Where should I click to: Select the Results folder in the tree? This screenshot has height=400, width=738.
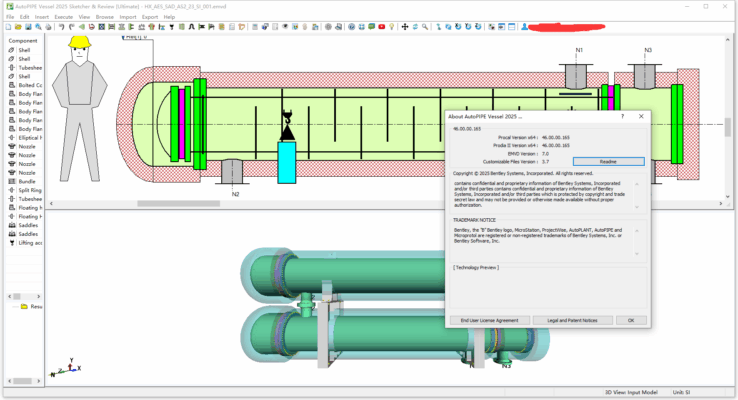point(32,306)
